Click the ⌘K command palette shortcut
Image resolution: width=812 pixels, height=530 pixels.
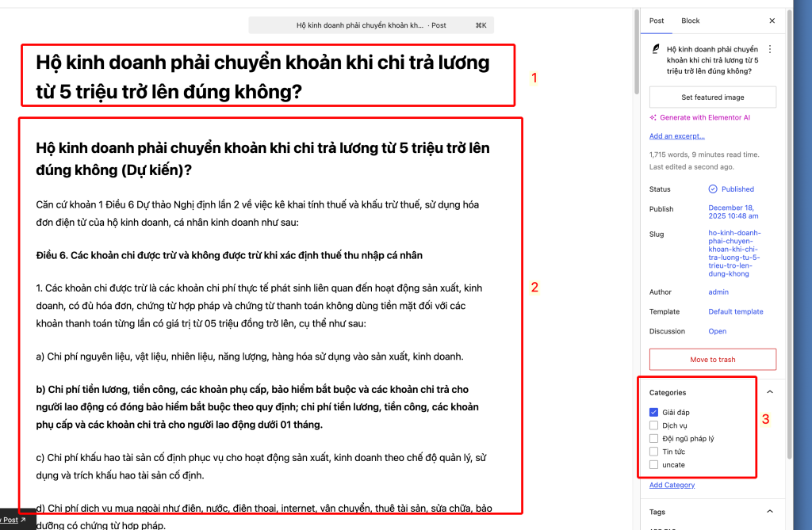point(481,25)
